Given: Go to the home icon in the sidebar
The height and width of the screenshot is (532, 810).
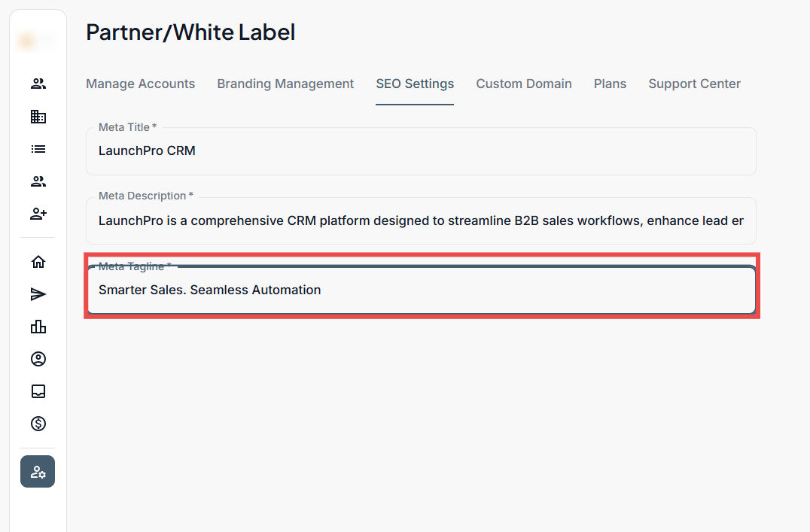Looking at the screenshot, I should point(38,262).
